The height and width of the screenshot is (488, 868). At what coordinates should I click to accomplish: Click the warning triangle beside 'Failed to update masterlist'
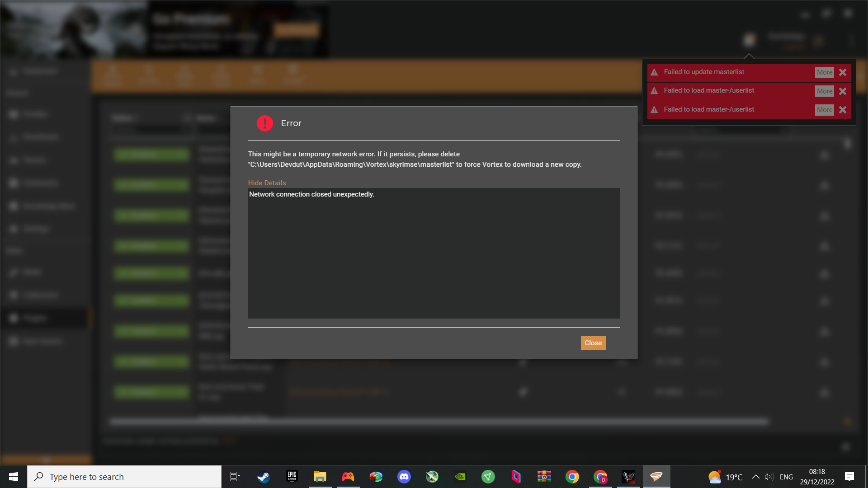654,72
